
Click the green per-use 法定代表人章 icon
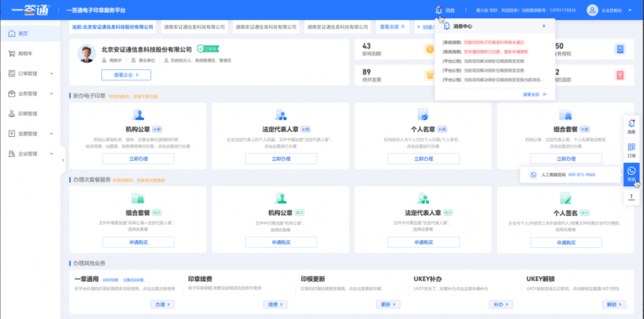[x=423, y=198]
